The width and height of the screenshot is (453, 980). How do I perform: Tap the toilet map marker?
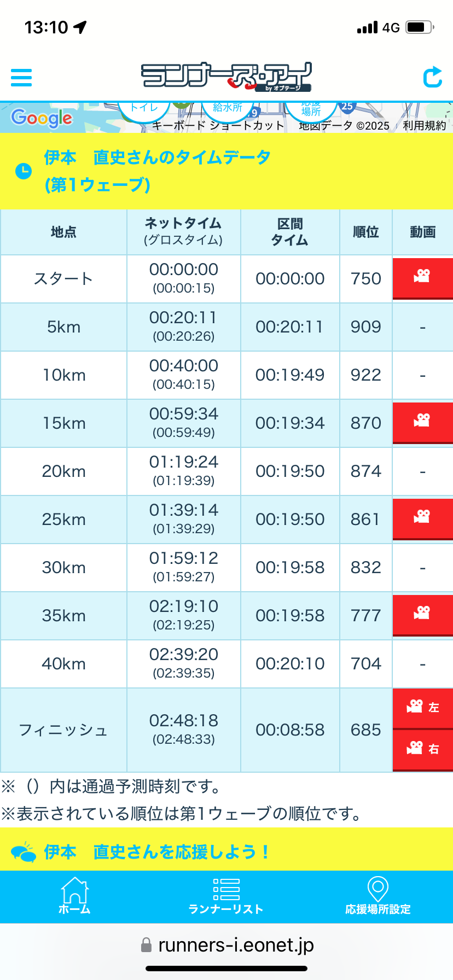pyautogui.click(x=143, y=109)
